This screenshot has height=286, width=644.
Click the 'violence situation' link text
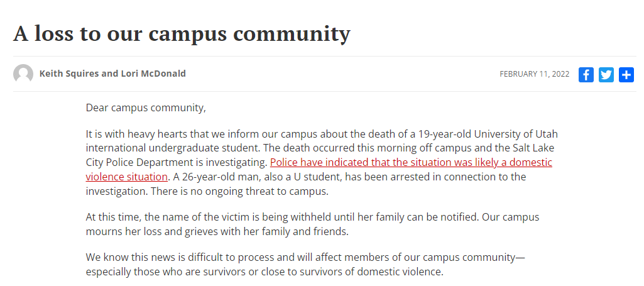pyautogui.click(x=126, y=177)
